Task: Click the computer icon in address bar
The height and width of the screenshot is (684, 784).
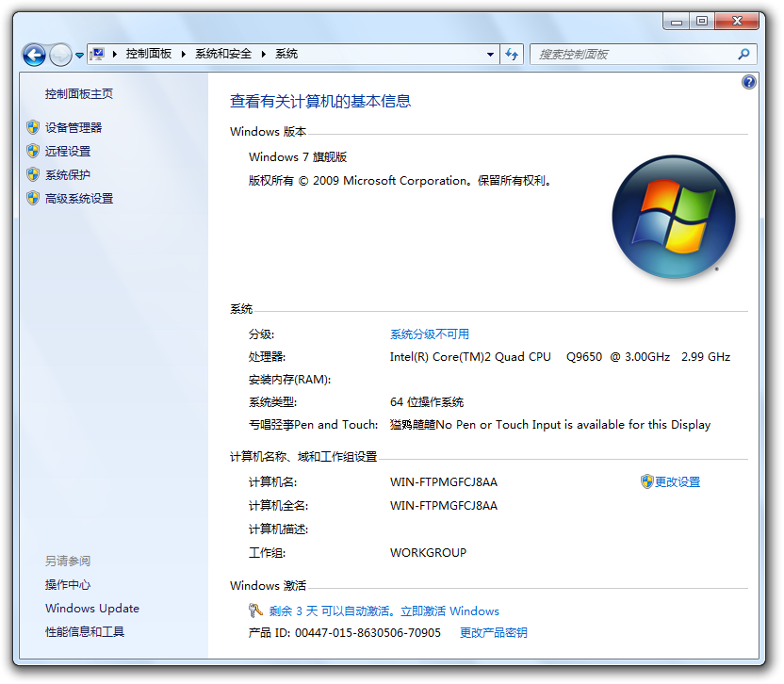Action: click(98, 54)
